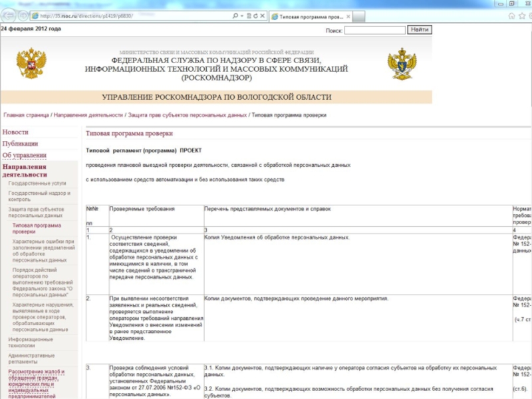
Task: Open 'Рассмотрение жалоб и обращений граждан' link
Action: tap(37, 384)
